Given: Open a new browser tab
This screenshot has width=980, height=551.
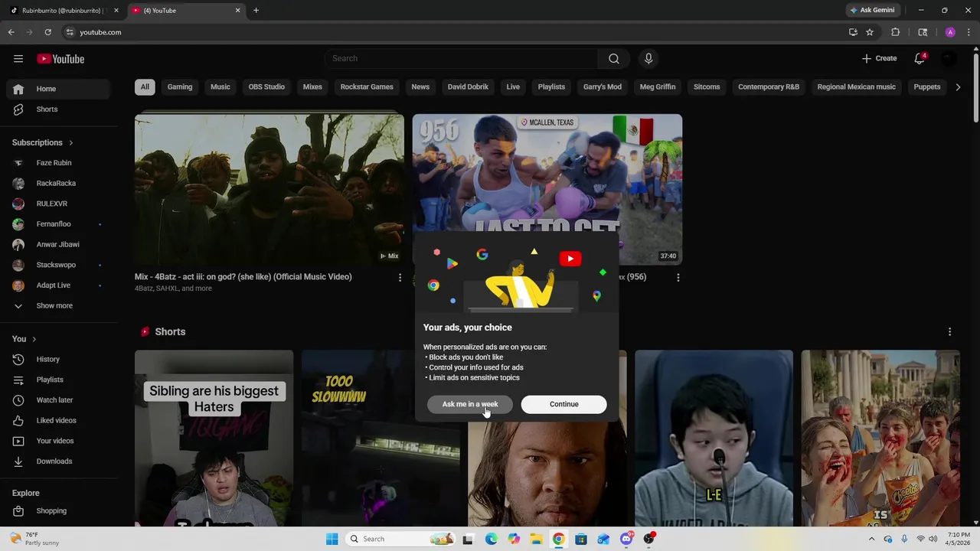Looking at the screenshot, I should (x=256, y=11).
